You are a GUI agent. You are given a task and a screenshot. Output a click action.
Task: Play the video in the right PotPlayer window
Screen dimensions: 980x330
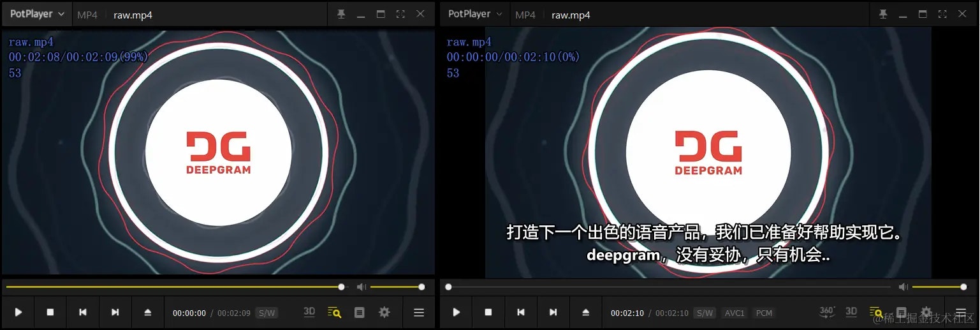point(457,312)
